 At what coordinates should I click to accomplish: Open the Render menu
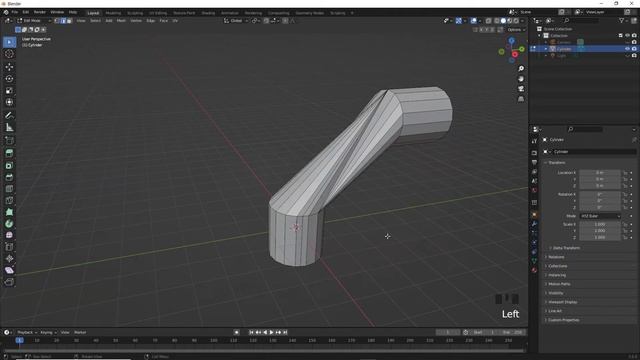click(x=40, y=12)
